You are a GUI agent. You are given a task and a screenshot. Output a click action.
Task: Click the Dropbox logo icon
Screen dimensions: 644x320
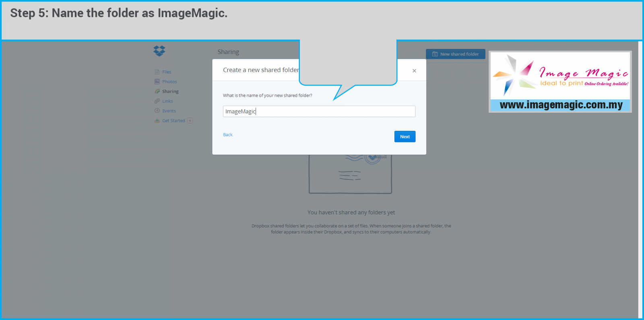(159, 51)
